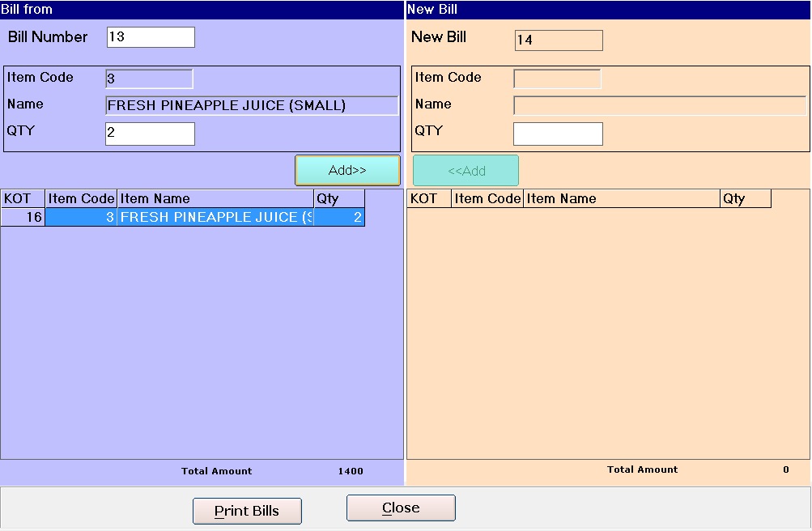Click the empty QTY field in New Bill

559,134
